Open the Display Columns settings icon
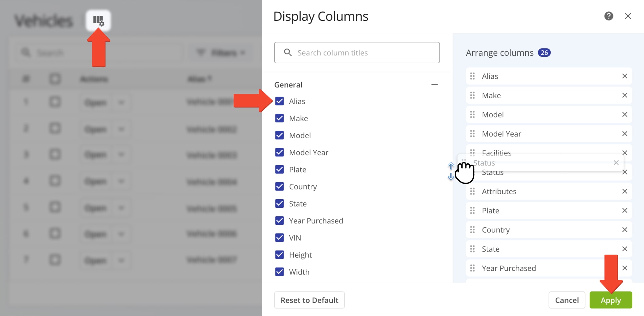This screenshot has height=316, width=644. (98, 21)
